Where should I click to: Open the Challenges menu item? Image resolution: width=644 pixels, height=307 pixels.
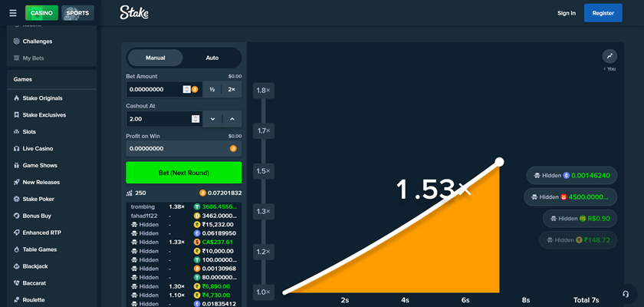38,41
